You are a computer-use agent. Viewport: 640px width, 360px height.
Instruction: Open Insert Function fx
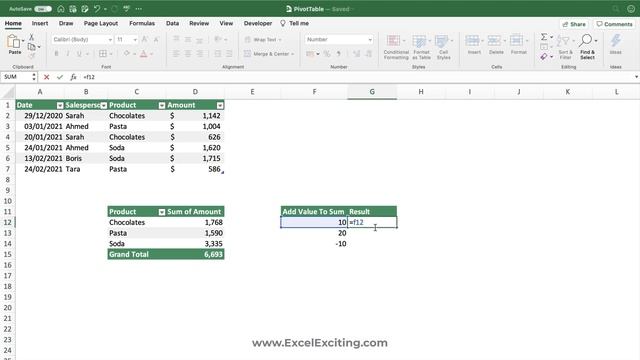(x=73, y=77)
